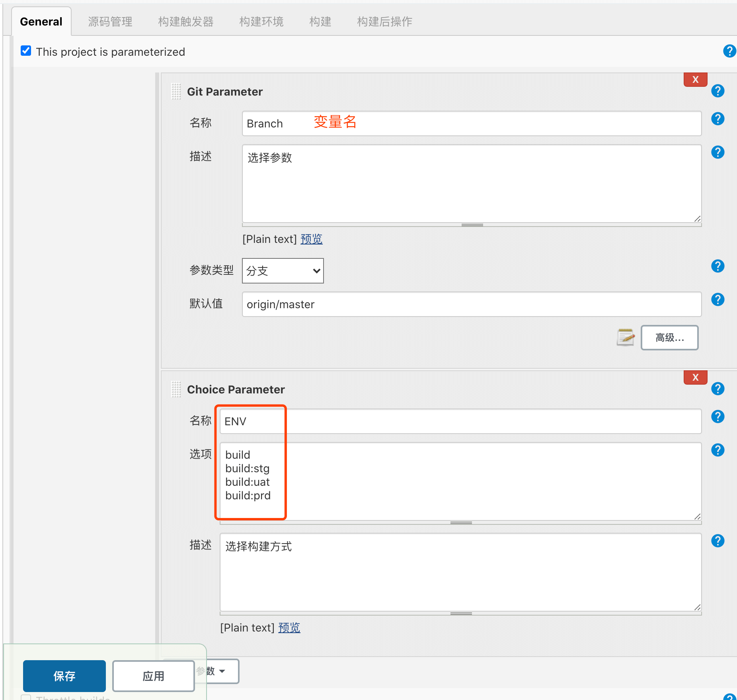Click the origin/master default value field

click(471, 305)
